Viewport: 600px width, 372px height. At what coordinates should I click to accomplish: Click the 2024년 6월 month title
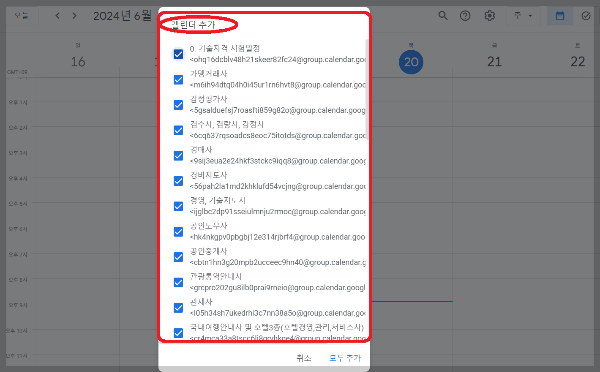click(122, 16)
